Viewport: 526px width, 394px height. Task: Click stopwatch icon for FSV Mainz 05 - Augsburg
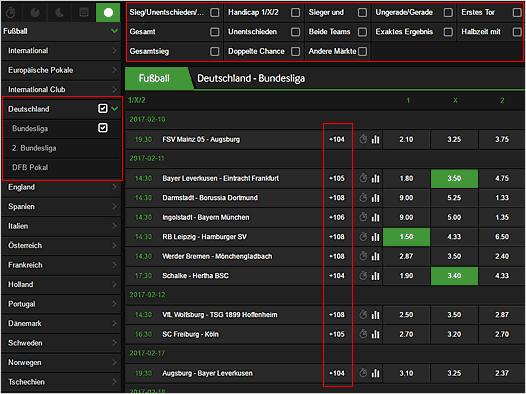pos(363,139)
